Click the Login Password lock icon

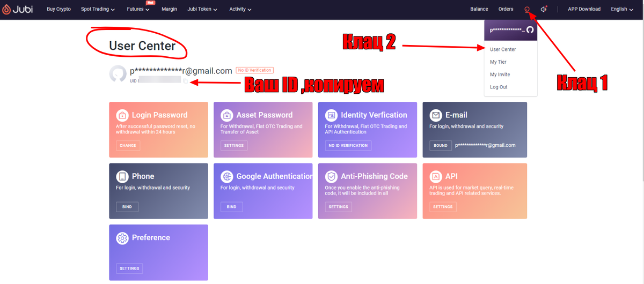(122, 115)
